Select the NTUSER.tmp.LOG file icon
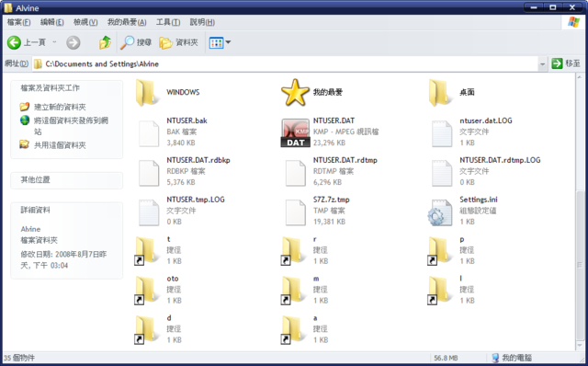The image size is (588, 366). (149, 212)
